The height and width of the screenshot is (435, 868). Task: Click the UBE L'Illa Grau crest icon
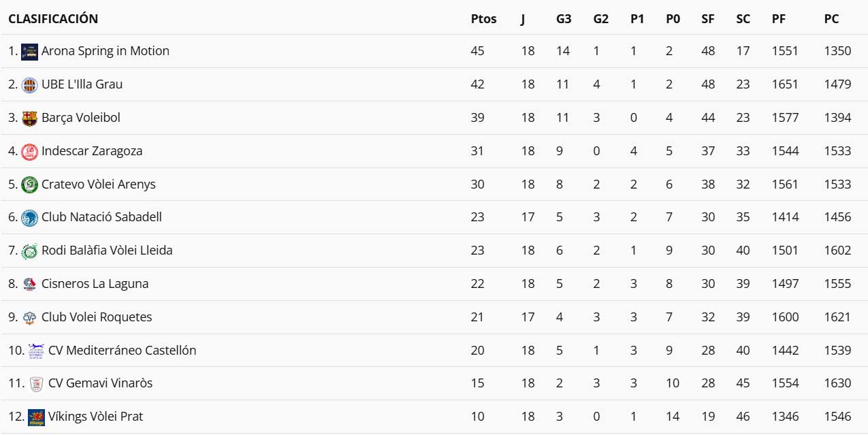[x=29, y=85]
